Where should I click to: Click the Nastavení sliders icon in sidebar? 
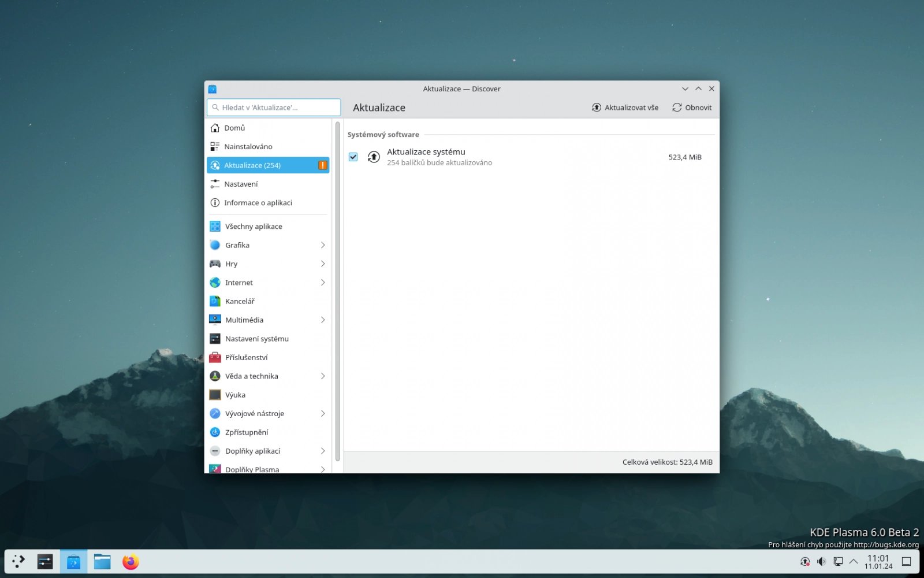coord(215,184)
